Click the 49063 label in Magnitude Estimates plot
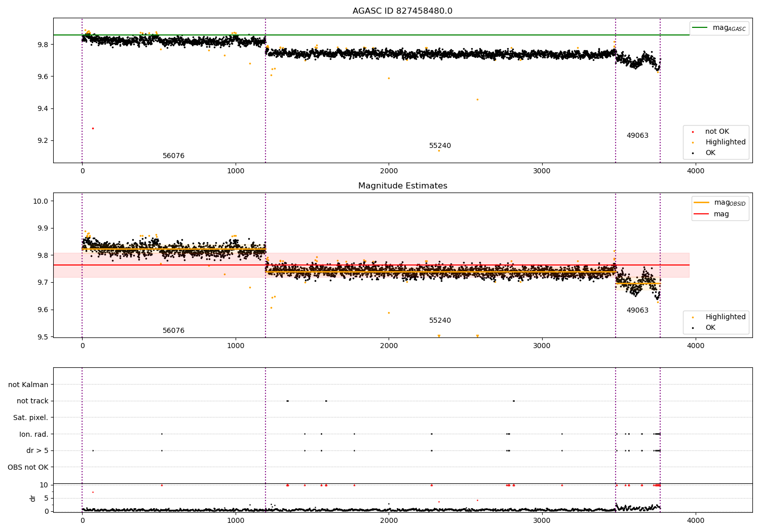This screenshot has height=532, width=760. click(x=637, y=311)
